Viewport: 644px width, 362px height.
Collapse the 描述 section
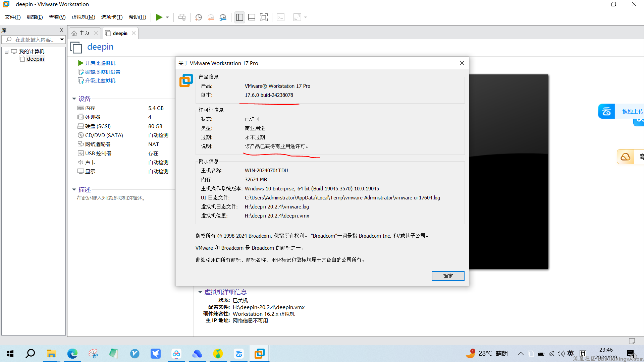pos(74,190)
